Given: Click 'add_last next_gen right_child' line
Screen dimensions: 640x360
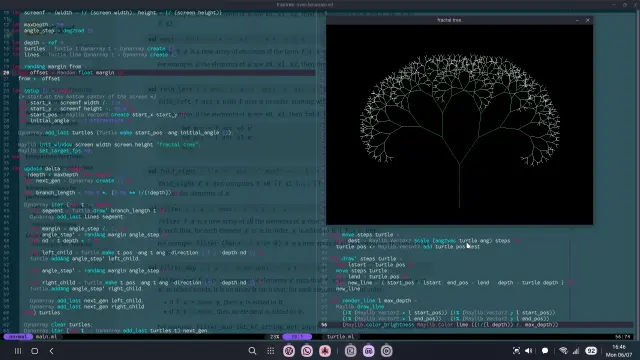Looking at the screenshot, I should pos(87,306).
